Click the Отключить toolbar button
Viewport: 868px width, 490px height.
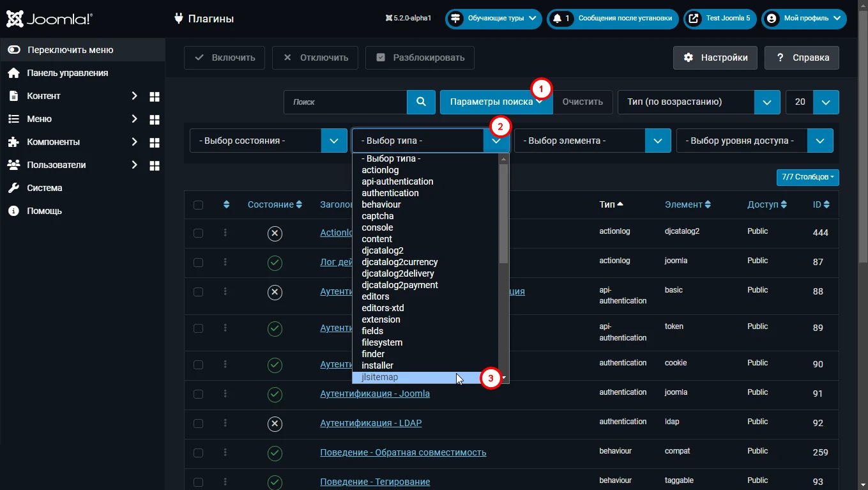click(315, 57)
